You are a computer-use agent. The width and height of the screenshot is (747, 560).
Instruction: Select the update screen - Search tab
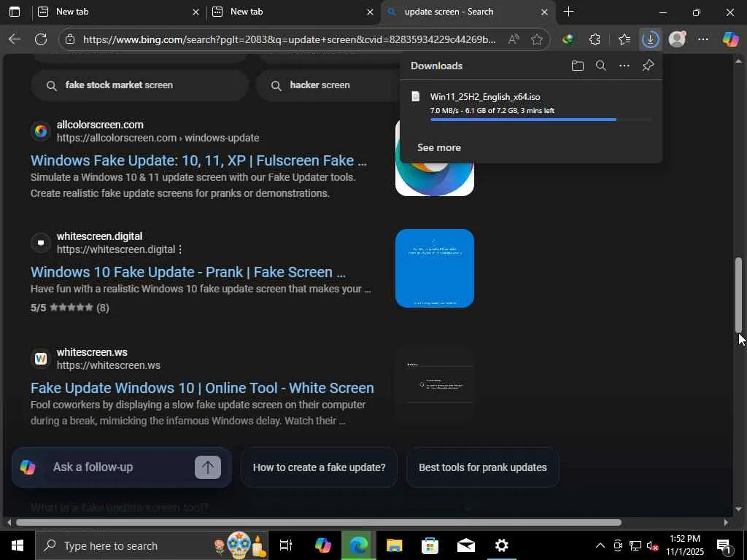[467, 12]
